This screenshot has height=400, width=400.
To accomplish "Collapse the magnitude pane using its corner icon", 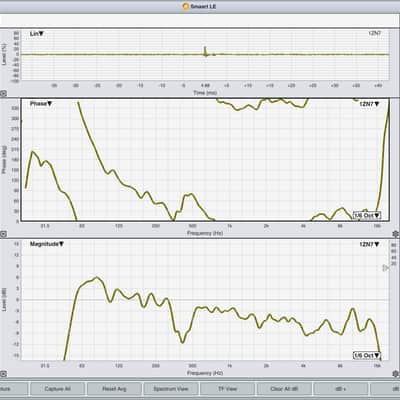I will (x=3, y=374).
